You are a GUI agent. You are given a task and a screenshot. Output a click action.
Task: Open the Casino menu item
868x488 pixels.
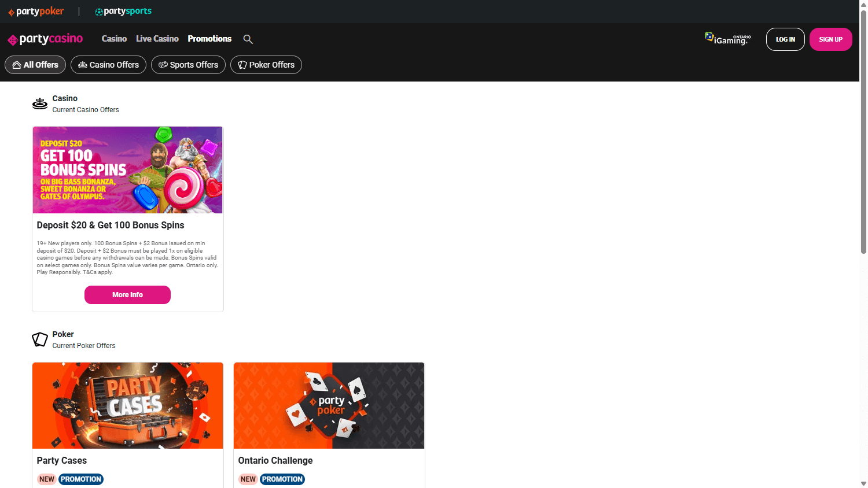pos(114,39)
